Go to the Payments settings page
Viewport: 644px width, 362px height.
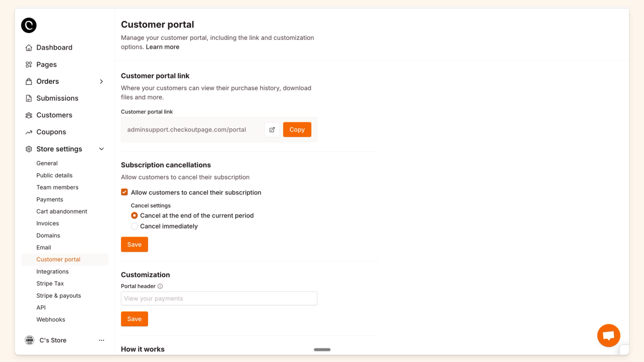point(50,199)
